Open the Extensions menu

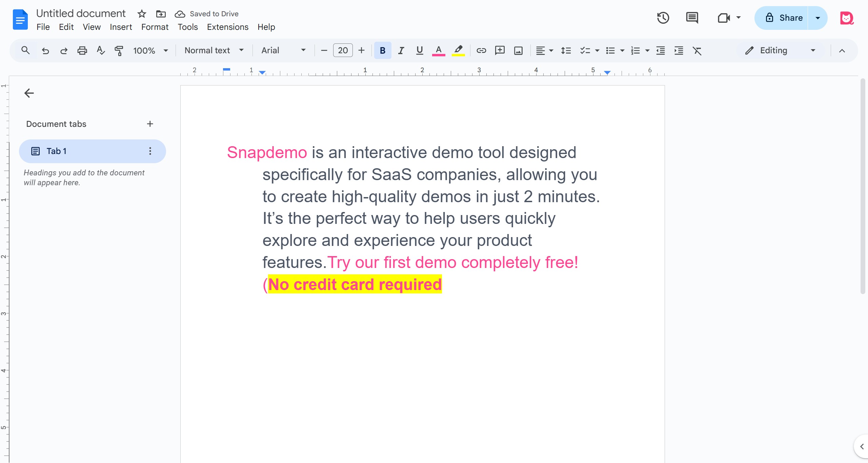(227, 27)
